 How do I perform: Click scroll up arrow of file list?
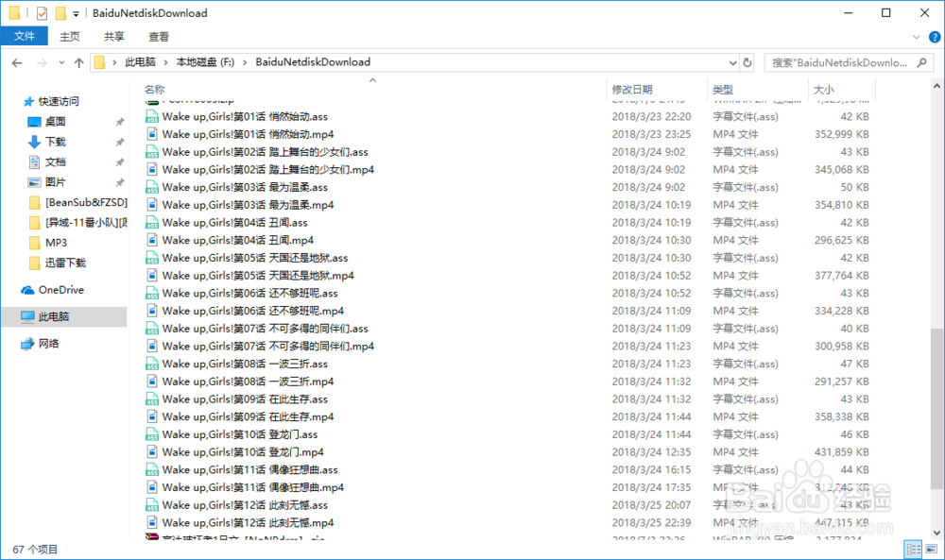pos(936,87)
